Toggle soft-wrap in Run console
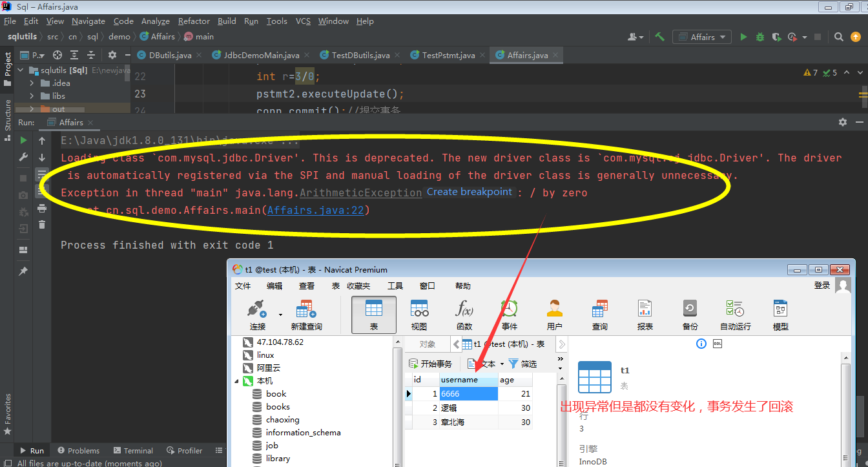The width and height of the screenshot is (868, 467). click(42, 174)
